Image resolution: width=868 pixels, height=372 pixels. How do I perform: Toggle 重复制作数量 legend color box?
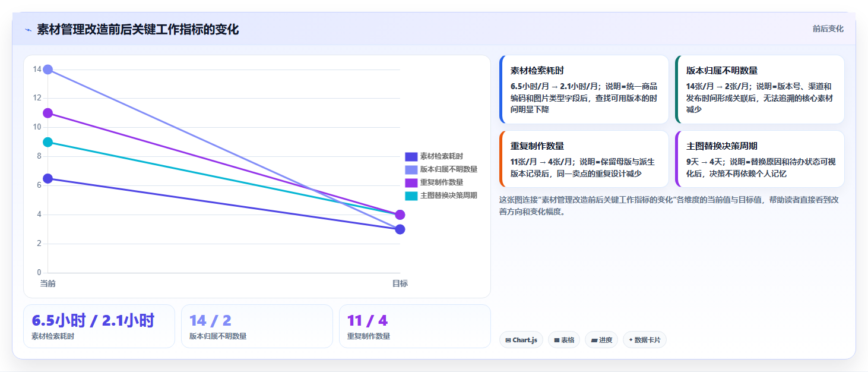point(411,182)
